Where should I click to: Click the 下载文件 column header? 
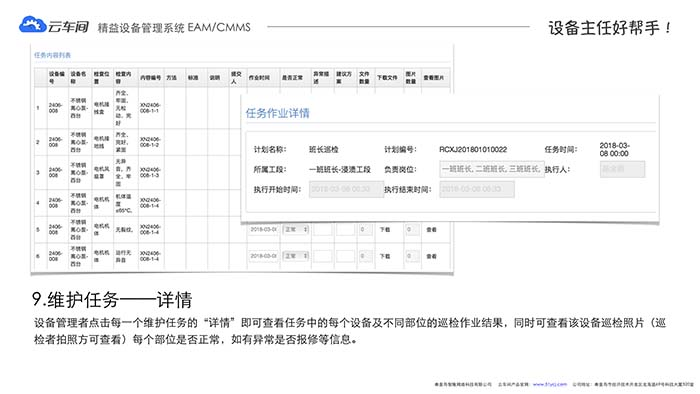[x=388, y=78]
